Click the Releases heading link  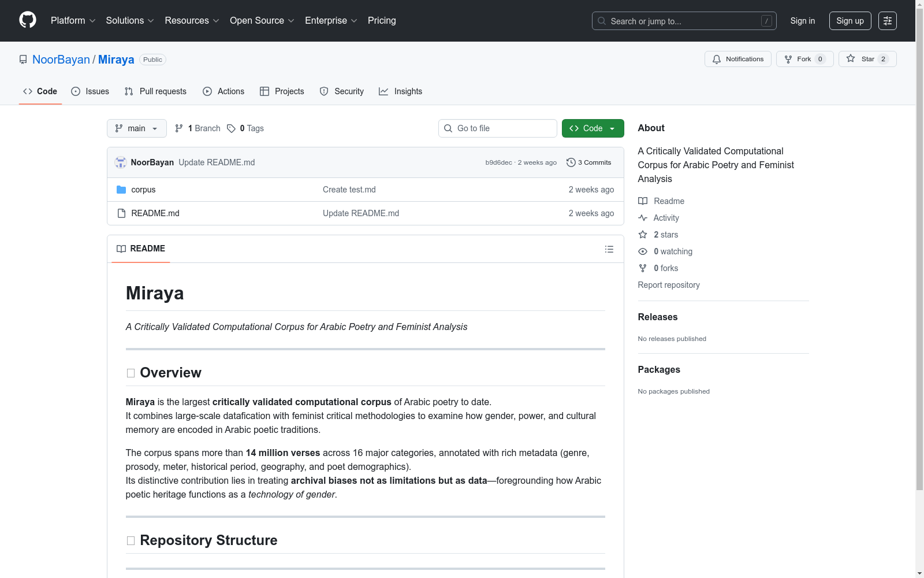tap(658, 317)
